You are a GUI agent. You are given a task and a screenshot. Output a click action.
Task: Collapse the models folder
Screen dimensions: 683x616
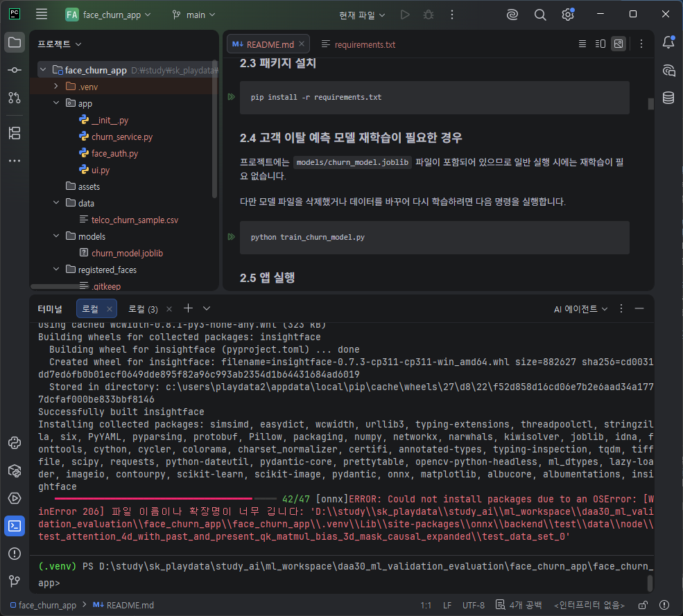tap(55, 236)
